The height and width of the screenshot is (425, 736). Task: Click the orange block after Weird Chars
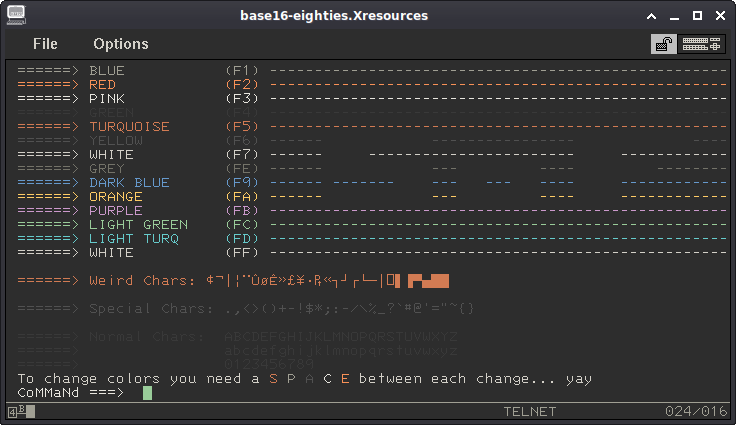pos(429,281)
